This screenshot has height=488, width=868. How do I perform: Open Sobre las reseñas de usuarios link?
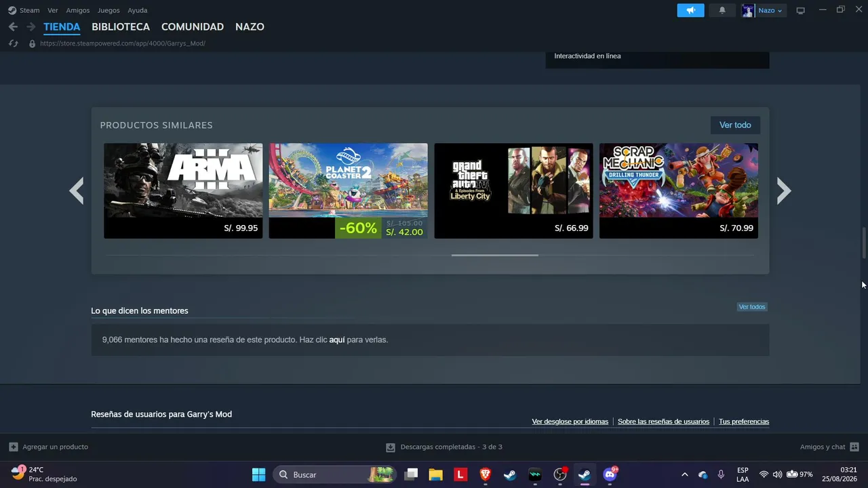pos(663,422)
